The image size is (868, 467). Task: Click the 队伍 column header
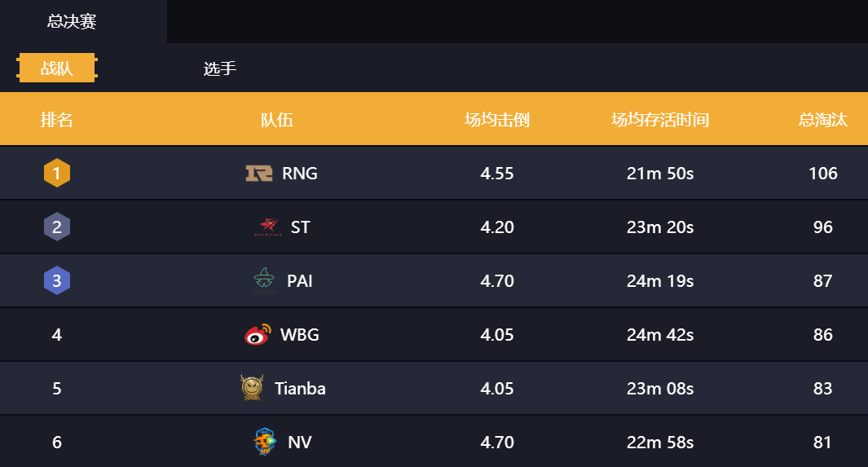(277, 120)
